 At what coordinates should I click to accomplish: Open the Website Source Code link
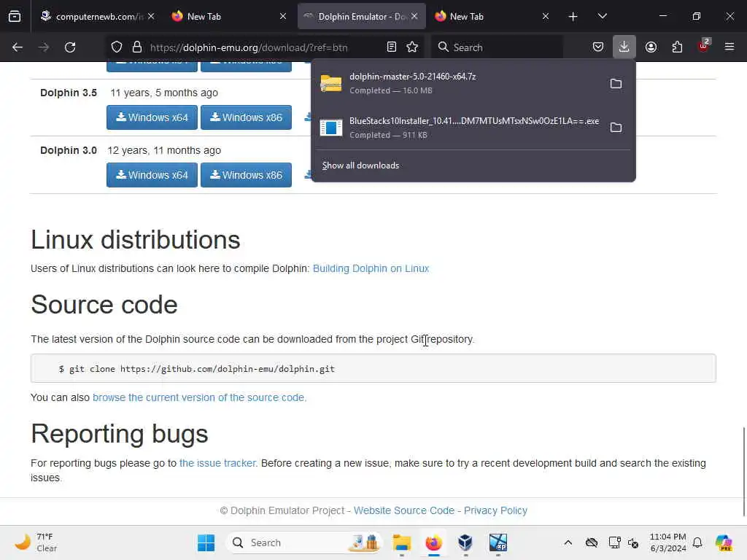[404, 510]
